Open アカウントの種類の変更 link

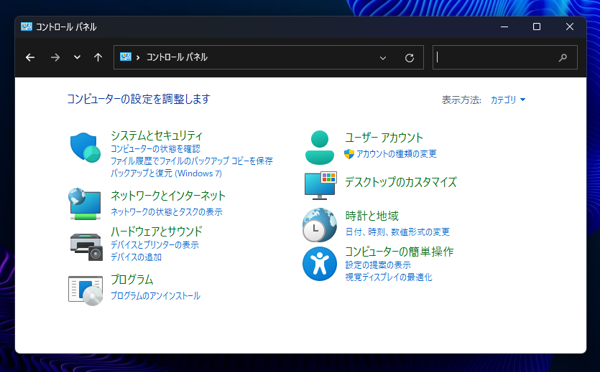click(396, 154)
